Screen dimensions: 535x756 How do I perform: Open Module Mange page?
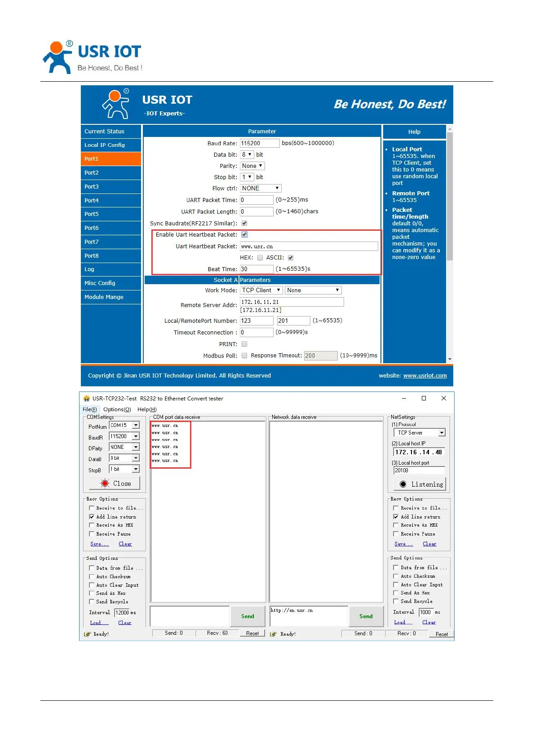tap(111, 297)
